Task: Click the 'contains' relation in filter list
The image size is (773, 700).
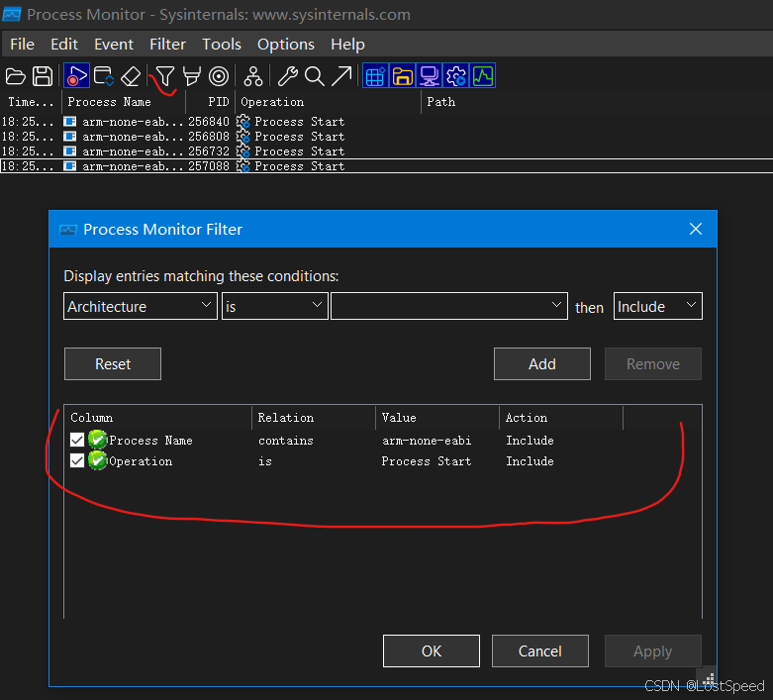Action: 286,440
